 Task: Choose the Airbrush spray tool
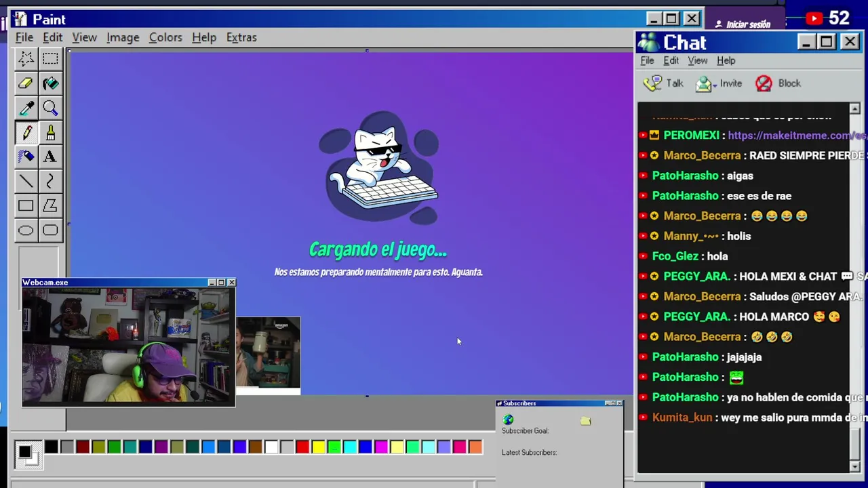(x=26, y=157)
